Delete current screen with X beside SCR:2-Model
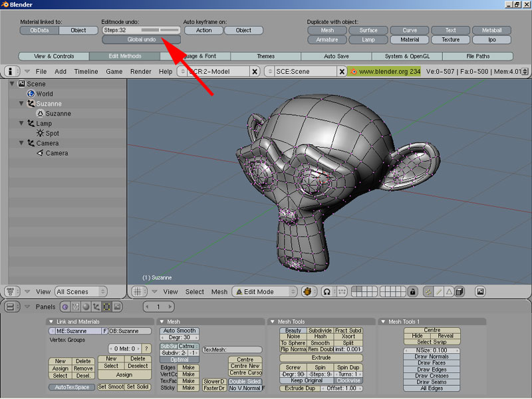This screenshot has height=399, width=532. [x=255, y=72]
